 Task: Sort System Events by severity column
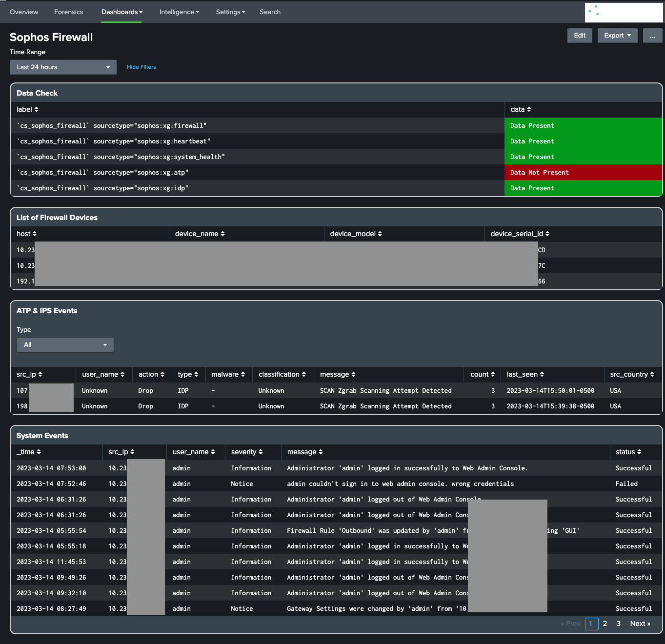coord(247,452)
